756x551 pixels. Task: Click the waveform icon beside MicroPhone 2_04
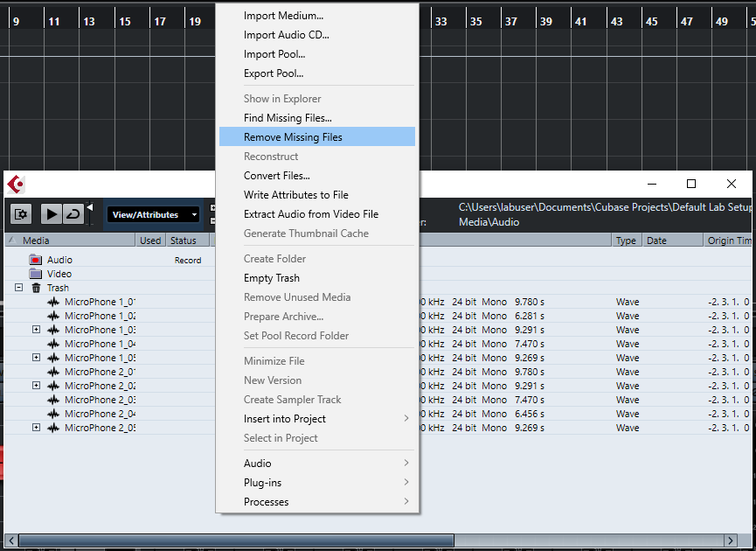[x=53, y=413]
